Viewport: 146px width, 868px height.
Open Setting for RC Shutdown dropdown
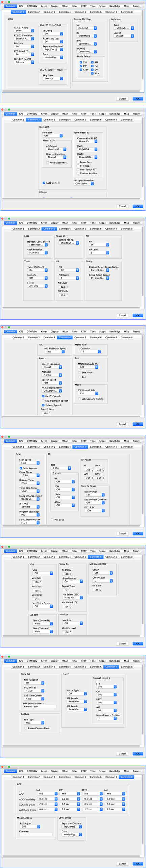tap(69, 243)
